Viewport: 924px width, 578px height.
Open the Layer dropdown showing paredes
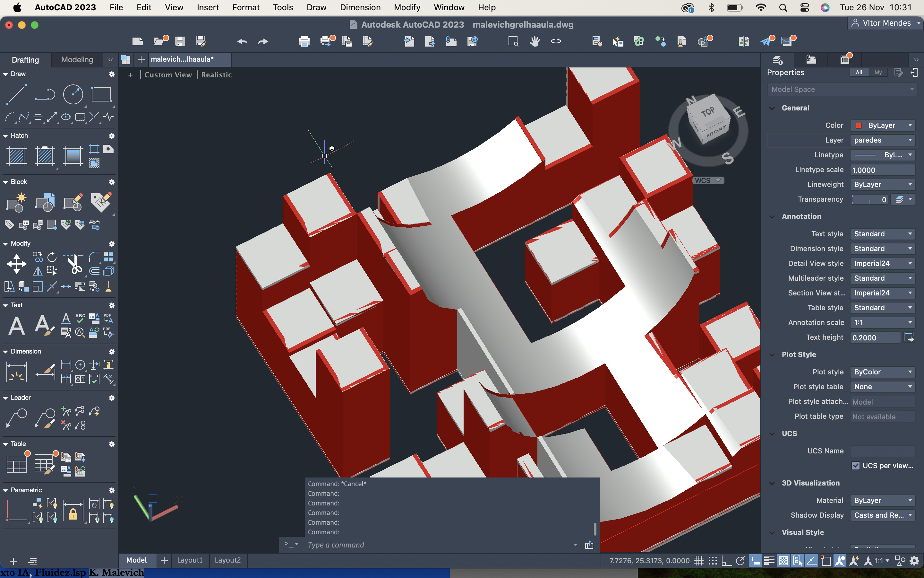point(882,140)
